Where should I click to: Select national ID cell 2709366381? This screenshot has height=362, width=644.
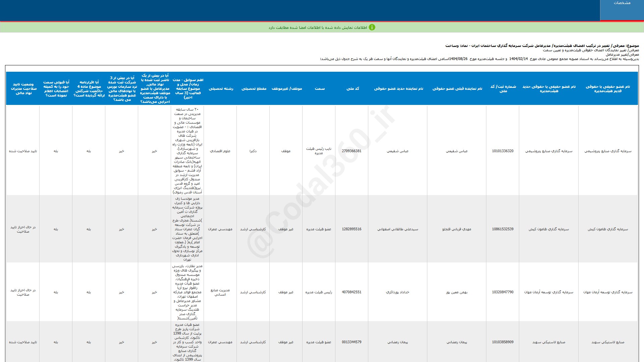[352, 151]
